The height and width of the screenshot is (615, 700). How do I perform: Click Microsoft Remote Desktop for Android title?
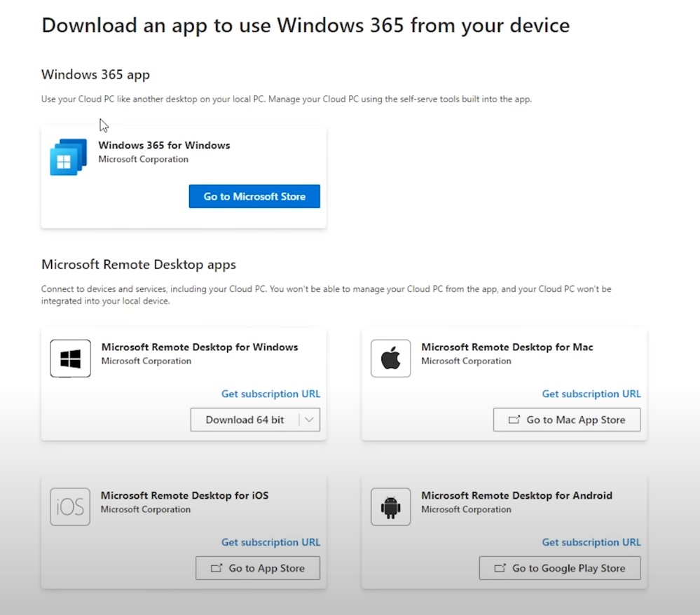tap(516, 495)
